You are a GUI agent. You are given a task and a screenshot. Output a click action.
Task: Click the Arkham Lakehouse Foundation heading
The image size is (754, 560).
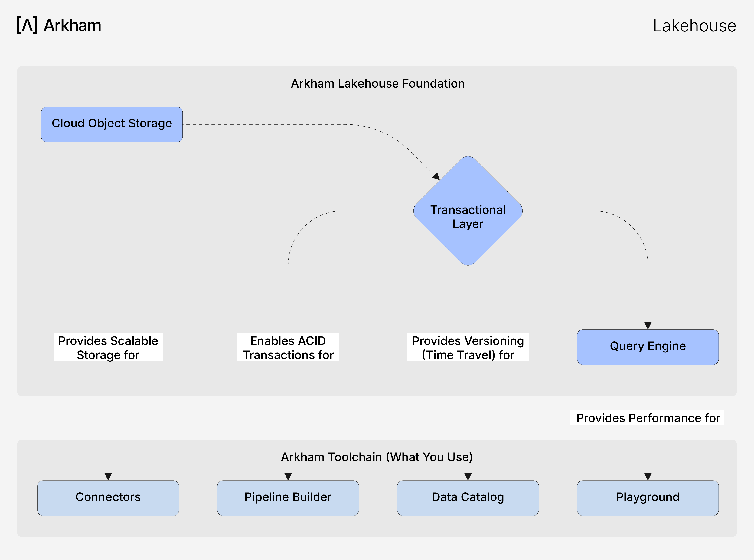coord(378,83)
